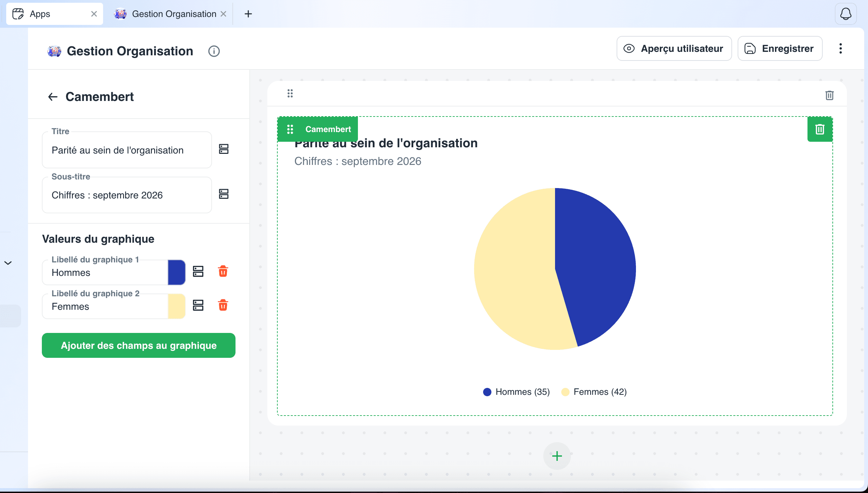Open notifications bell
Image resolution: width=868 pixels, height=493 pixels.
[846, 14]
